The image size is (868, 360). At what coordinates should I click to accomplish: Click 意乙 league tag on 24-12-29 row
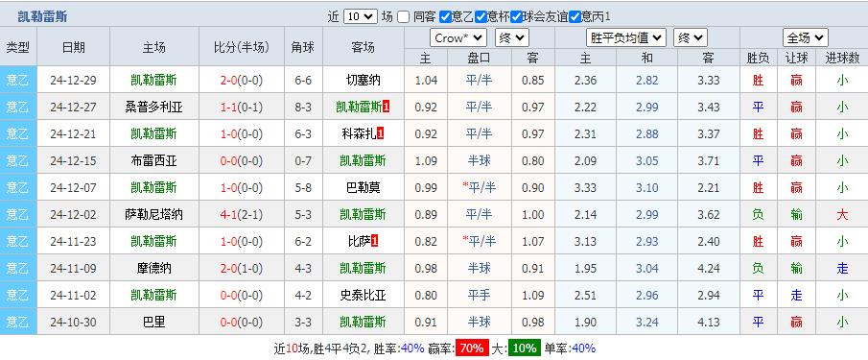(x=17, y=81)
